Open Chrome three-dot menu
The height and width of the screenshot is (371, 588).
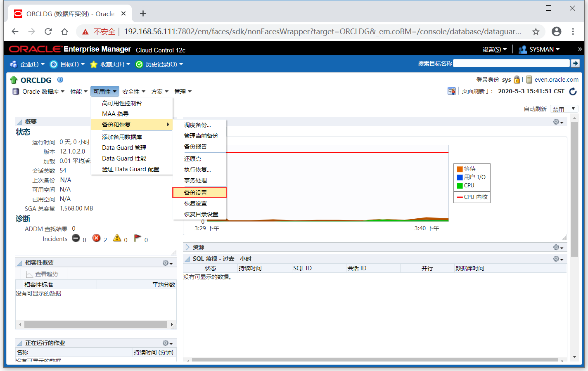pyautogui.click(x=573, y=31)
